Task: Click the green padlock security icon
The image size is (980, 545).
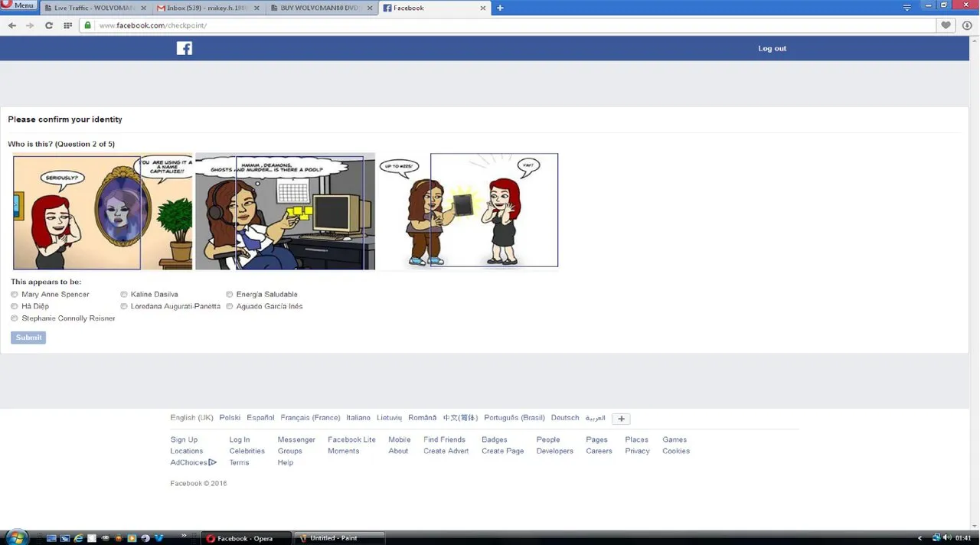Action: [x=88, y=25]
